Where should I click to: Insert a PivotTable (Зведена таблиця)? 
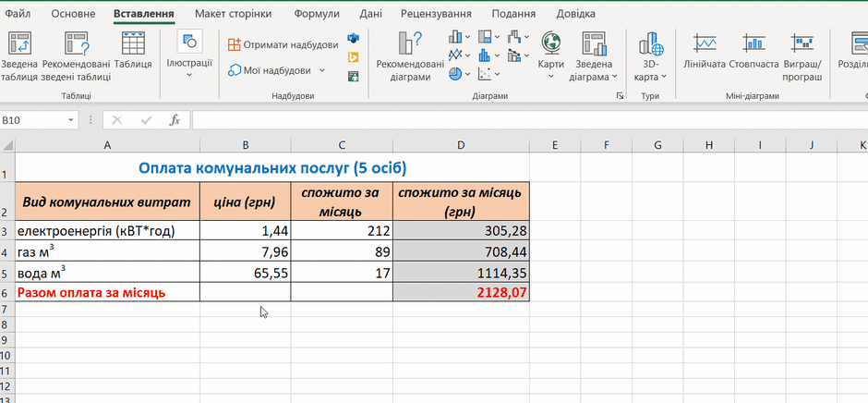[18, 56]
